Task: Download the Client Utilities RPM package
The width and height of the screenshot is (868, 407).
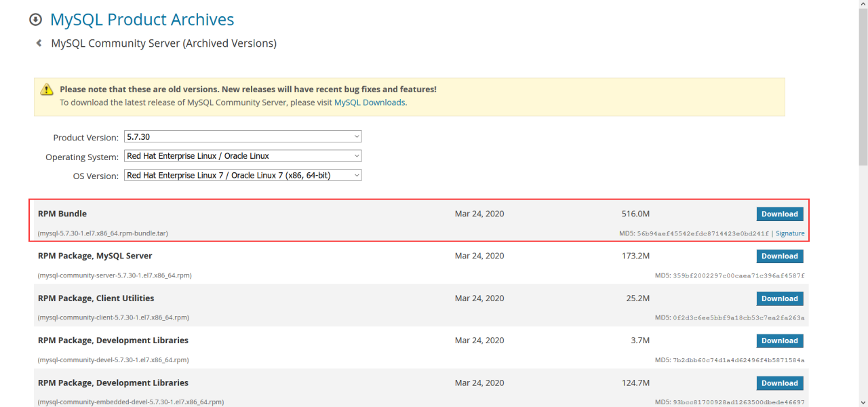Action: pyautogui.click(x=780, y=298)
